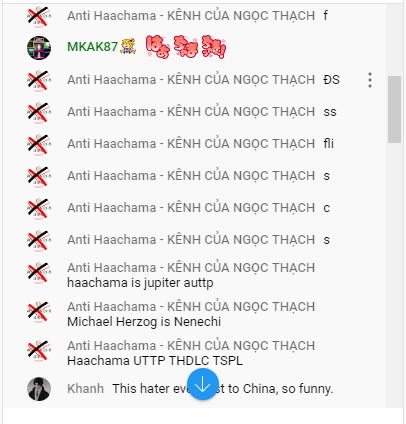The width and height of the screenshot is (406, 424).
Task: Click the crossed-out avatar beside the 'f' message
Action: 39,16
